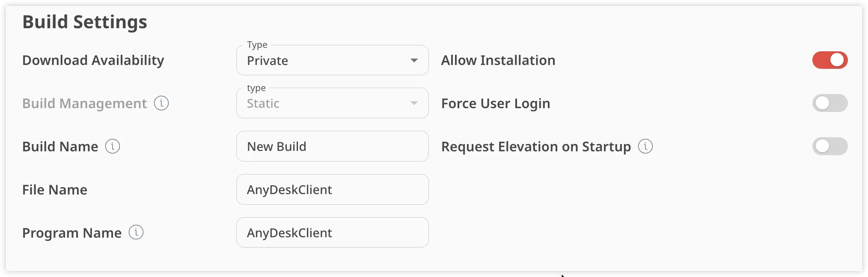Click the Build Management type dropdown arrow
The height and width of the screenshot is (277, 868).
point(413,103)
